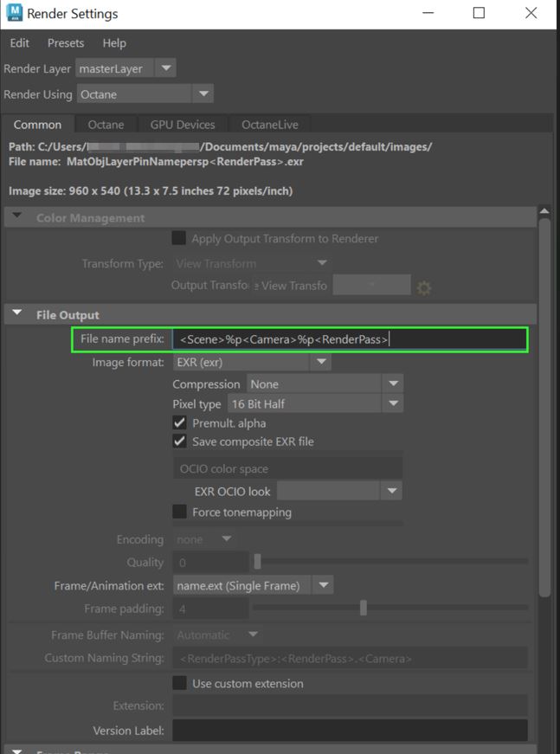Open the Render Layer masterLayer dropdown
The width and height of the screenshot is (560, 754).
126,68
